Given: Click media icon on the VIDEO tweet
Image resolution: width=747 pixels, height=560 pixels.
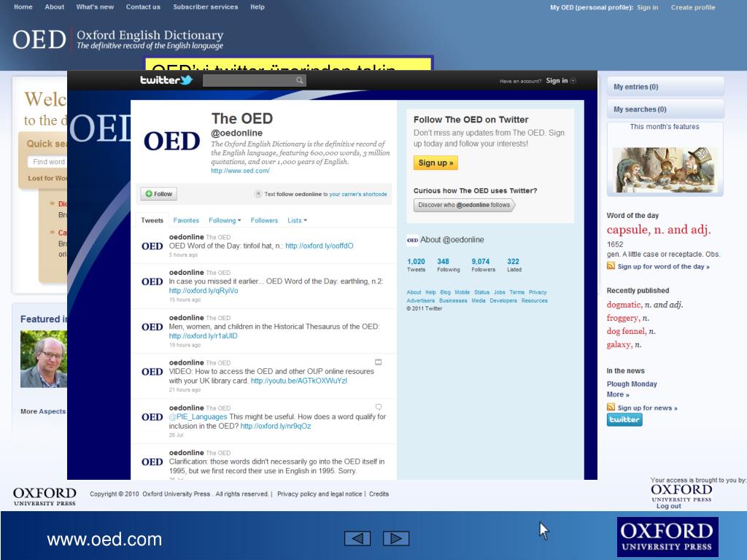Looking at the screenshot, I should (379, 362).
